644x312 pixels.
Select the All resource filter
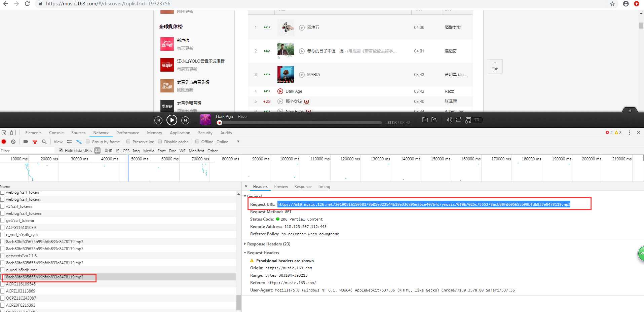(x=97, y=151)
